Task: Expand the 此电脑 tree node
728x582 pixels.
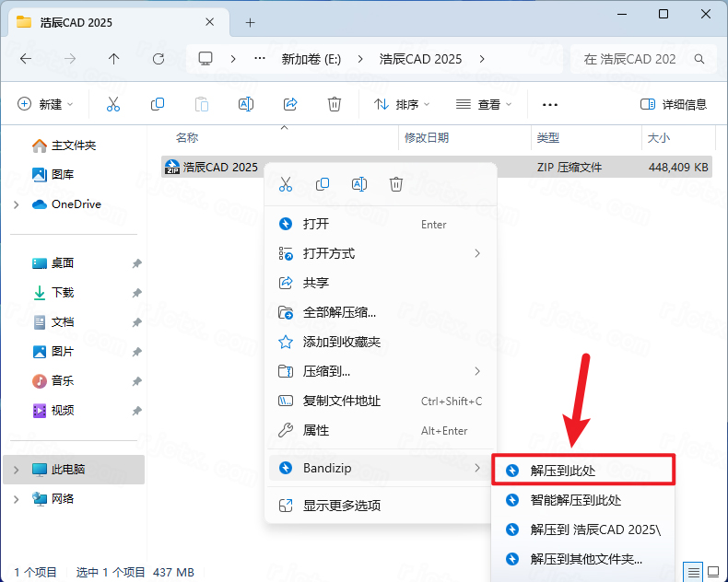Action: point(16,470)
